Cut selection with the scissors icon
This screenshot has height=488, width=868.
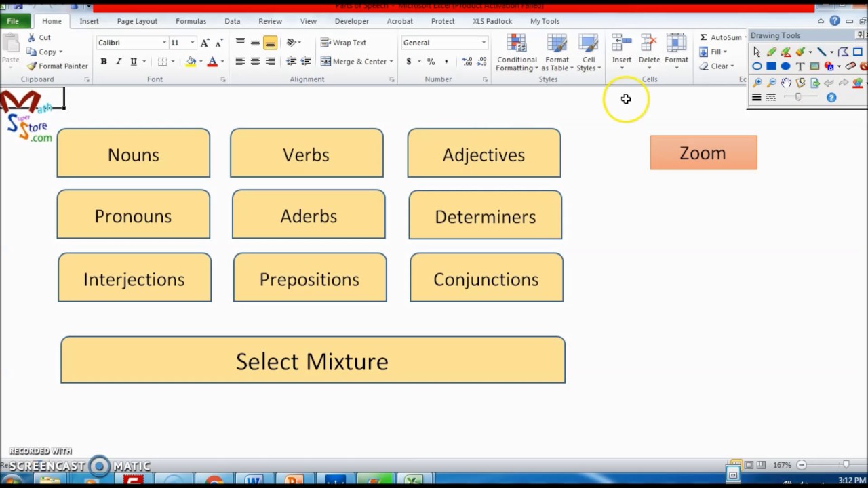click(39, 38)
